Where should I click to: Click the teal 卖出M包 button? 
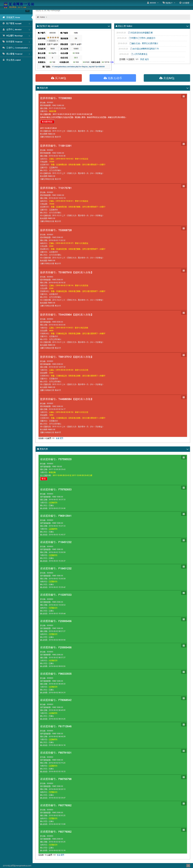[167, 78]
